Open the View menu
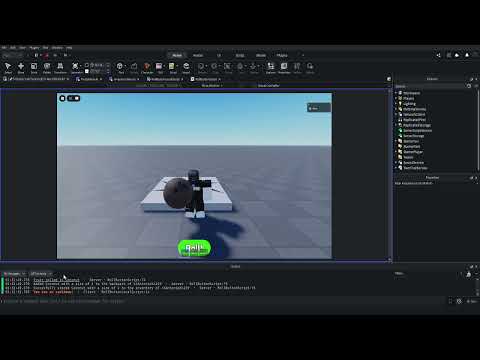The width and height of the screenshot is (480, 360). click(x=22, y=48)
